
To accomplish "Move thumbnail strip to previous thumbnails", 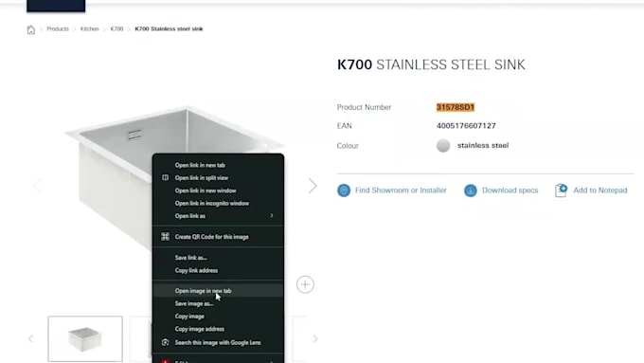I will pos(31,338).
